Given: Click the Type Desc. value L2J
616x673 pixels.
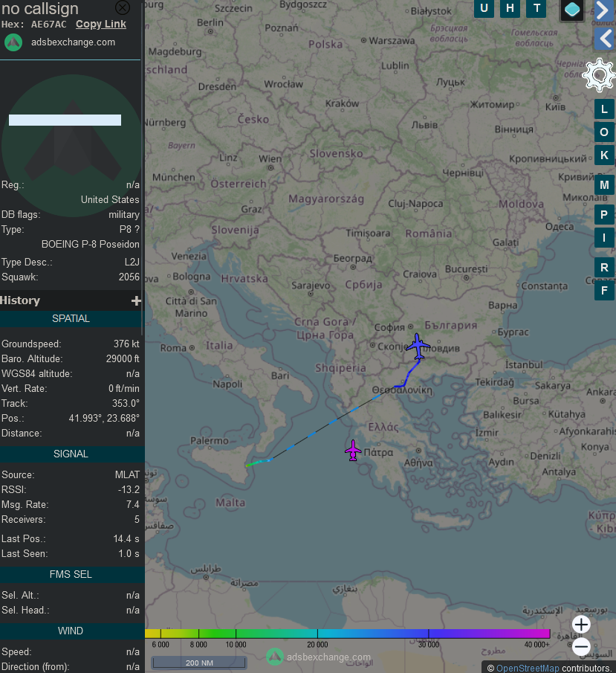Looking at the screenshot, I should pos(132,262).
